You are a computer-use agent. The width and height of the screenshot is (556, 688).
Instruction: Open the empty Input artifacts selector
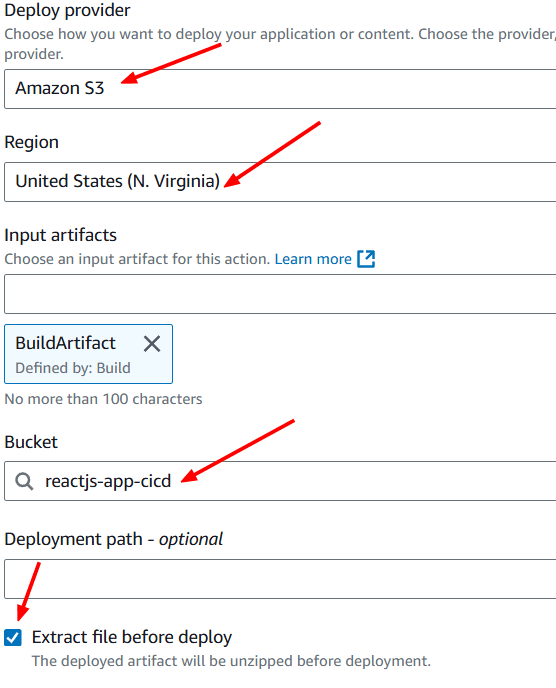tap(280, 294)
